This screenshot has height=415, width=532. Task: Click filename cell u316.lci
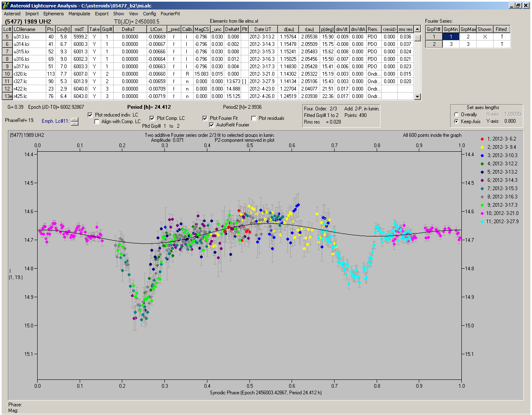[x=29, y=59]
